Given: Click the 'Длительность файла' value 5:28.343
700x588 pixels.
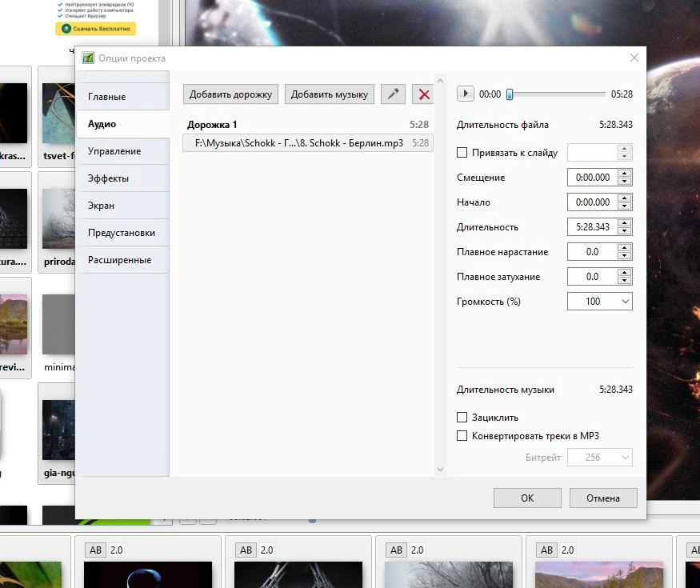Looking at the screenshot, I should click(616, 125).
